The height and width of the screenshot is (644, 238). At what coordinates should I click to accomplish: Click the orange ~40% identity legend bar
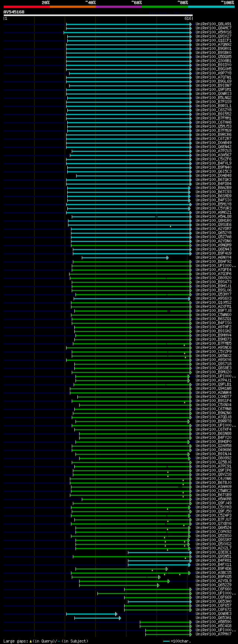pyautogui.click(x=73, y=6)
